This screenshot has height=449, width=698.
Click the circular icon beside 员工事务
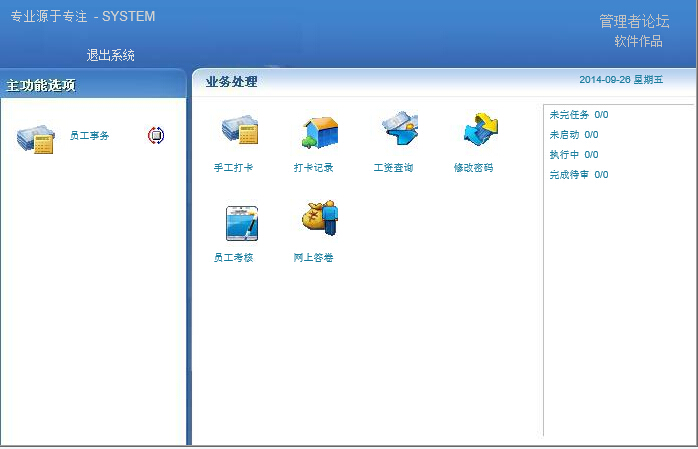tap(156, 135)
